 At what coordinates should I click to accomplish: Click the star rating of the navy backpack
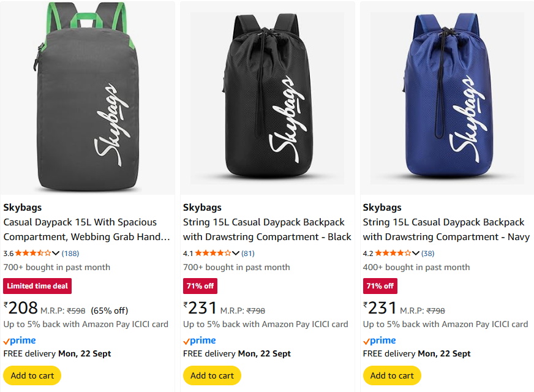coord(393,253)
